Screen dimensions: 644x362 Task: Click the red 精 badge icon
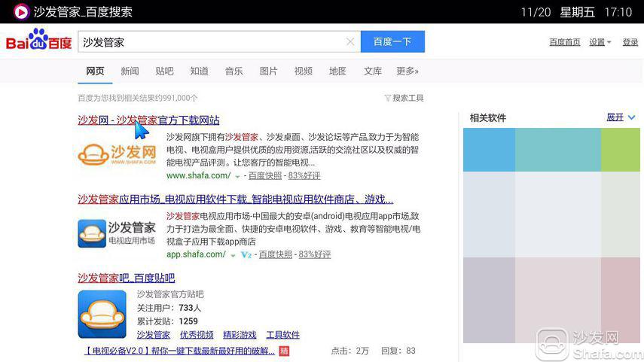(284, 351)
